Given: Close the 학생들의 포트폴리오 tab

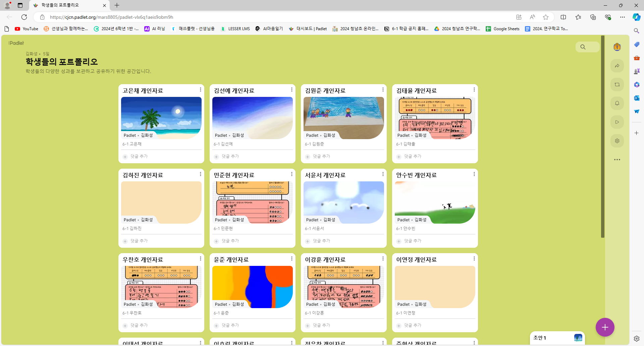Looking at the screenshot, I should click(104, 5).
